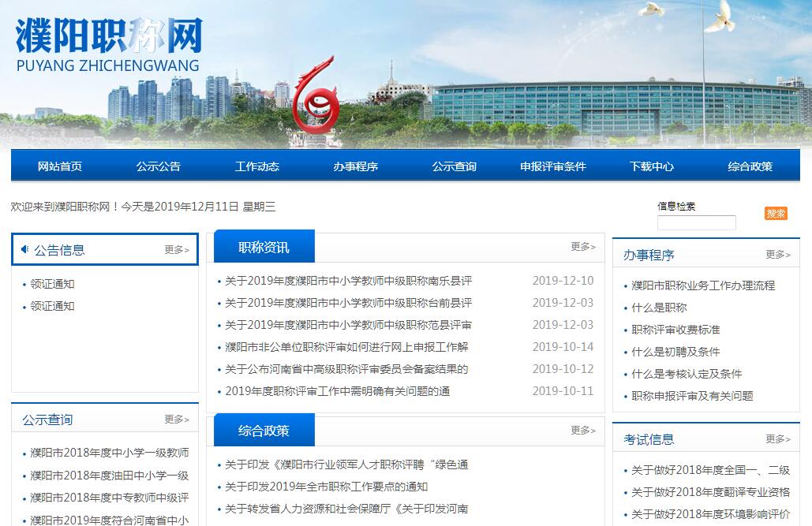
Task: Open 更多 in the 综合政策 section
Action: (583, 431)
